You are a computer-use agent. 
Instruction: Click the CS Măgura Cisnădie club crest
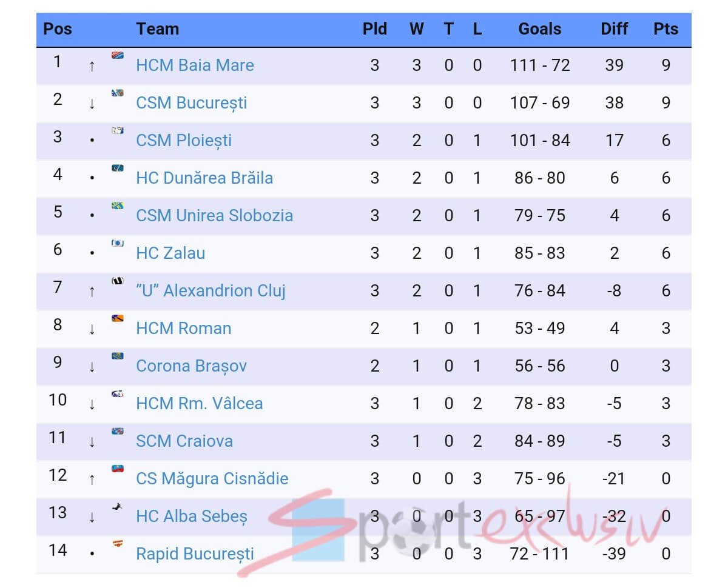[118, 469]
